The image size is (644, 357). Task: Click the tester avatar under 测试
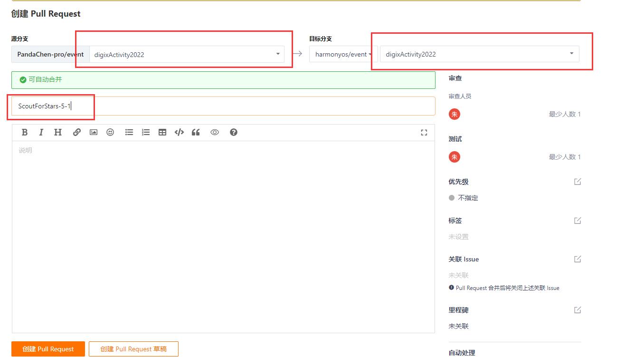[x=455, y=157]
